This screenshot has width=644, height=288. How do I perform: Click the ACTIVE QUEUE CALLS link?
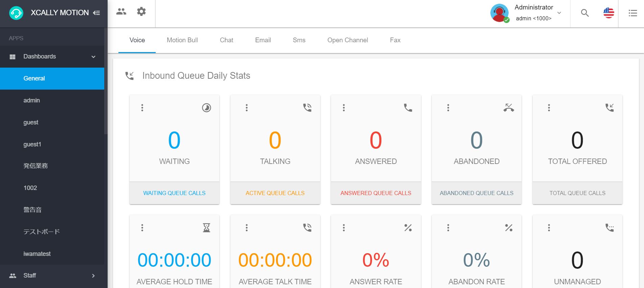[x=275, y=193]
